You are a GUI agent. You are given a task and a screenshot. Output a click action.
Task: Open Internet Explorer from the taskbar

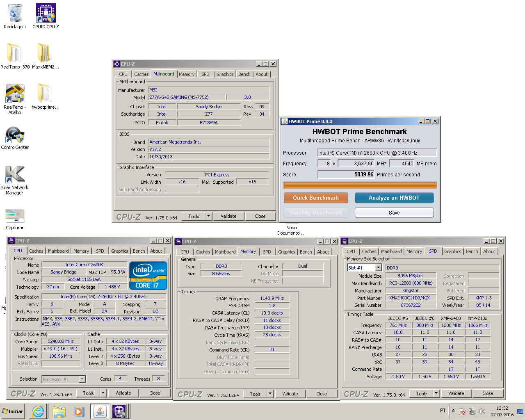point(38,411)
